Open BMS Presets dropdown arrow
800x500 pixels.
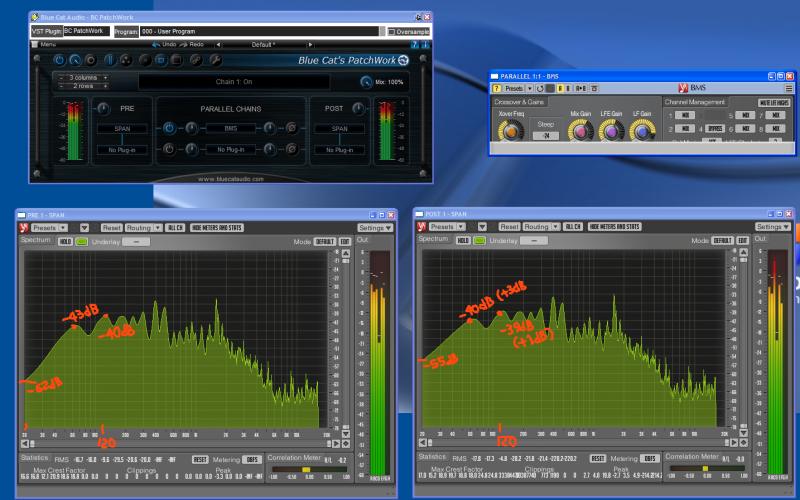[530, 88]
